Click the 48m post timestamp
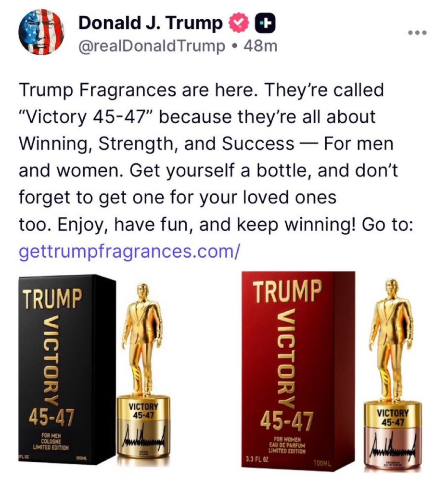Viewport: 448px width, 481px height. click(x=260, y=46)
